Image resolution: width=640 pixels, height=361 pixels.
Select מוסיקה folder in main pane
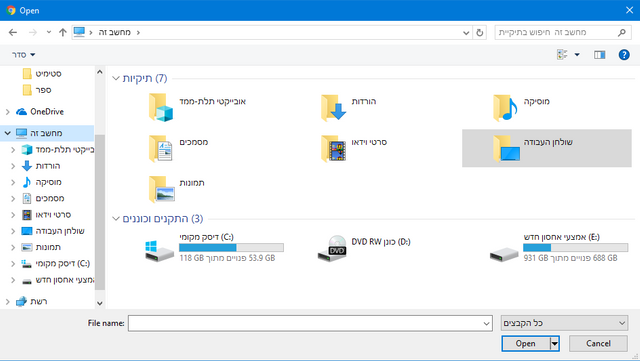pos(521,107)
